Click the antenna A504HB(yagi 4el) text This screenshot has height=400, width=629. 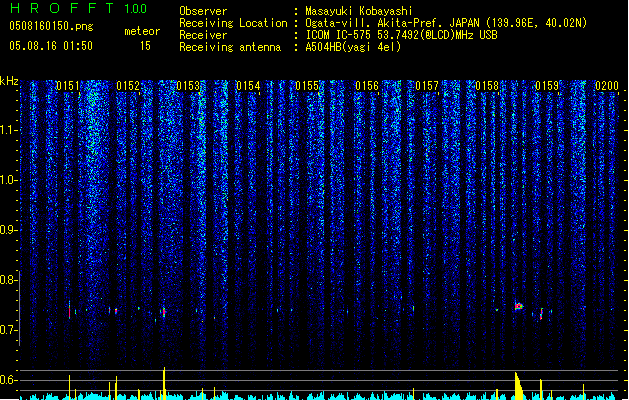click(353, 47)
